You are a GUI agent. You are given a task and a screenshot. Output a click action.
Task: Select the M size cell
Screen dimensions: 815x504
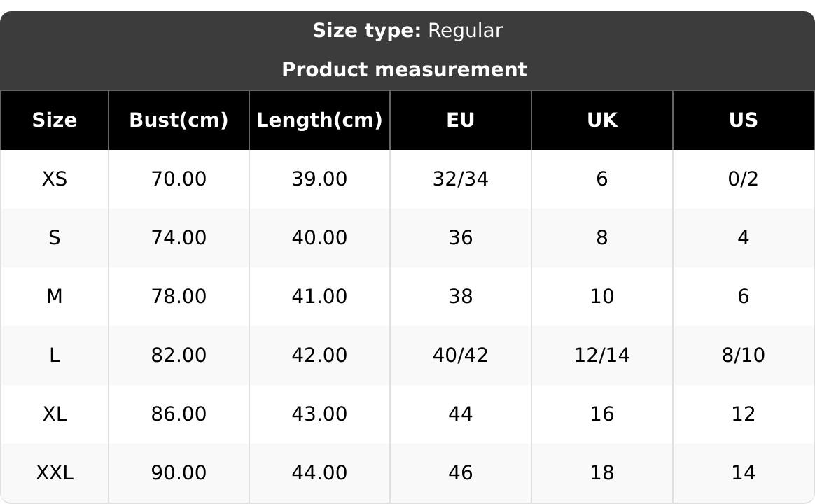[x=55, y=297]
